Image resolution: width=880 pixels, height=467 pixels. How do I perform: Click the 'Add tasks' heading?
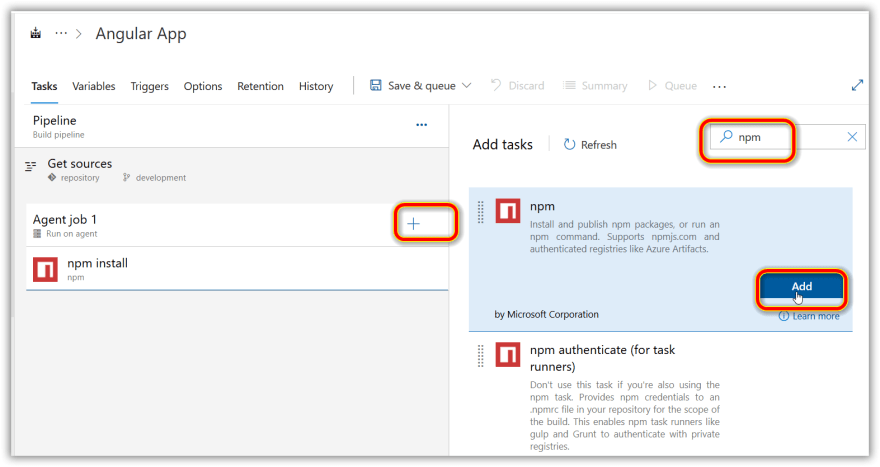click(x=503, y=145)
